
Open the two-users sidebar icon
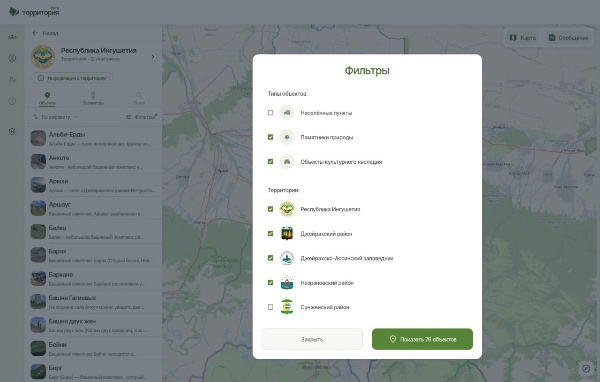point(12,80)
